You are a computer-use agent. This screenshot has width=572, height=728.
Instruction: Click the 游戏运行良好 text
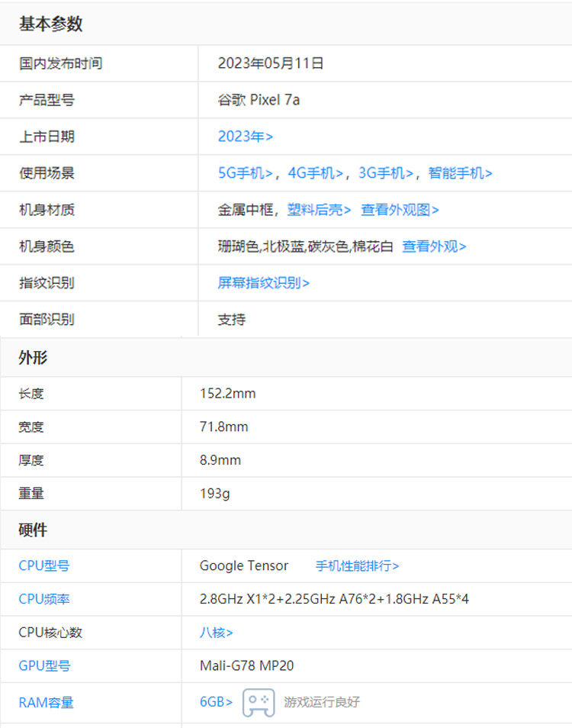322,702
